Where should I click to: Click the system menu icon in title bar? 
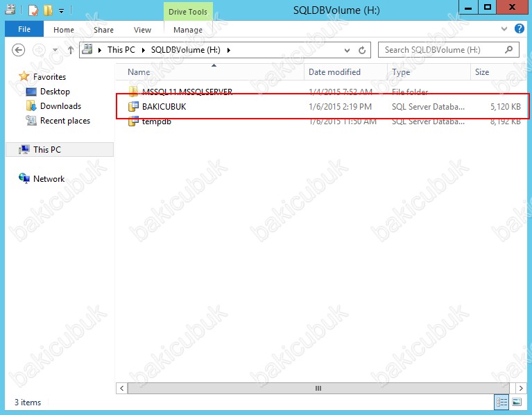pos(10,10)
